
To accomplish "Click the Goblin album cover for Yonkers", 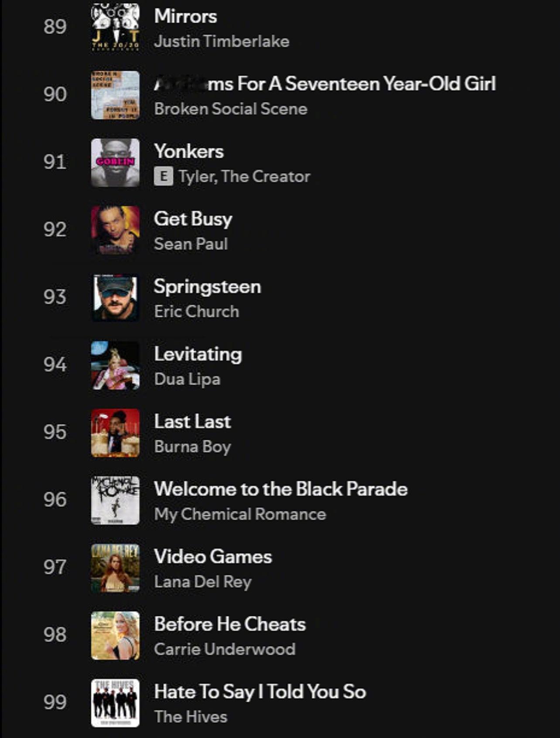I will tap(115, 163).
